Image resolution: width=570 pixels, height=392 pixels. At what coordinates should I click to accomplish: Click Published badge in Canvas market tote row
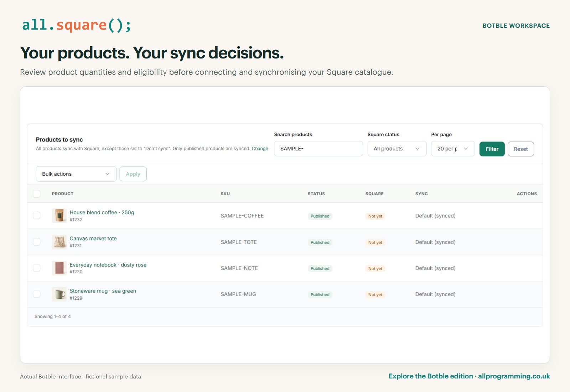point(320,242)
